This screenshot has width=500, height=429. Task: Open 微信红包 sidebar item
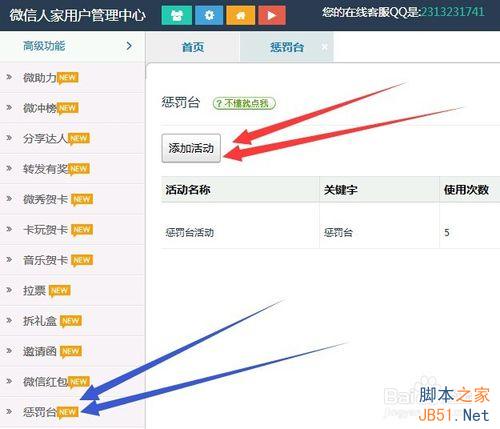(x=72, y=382)
